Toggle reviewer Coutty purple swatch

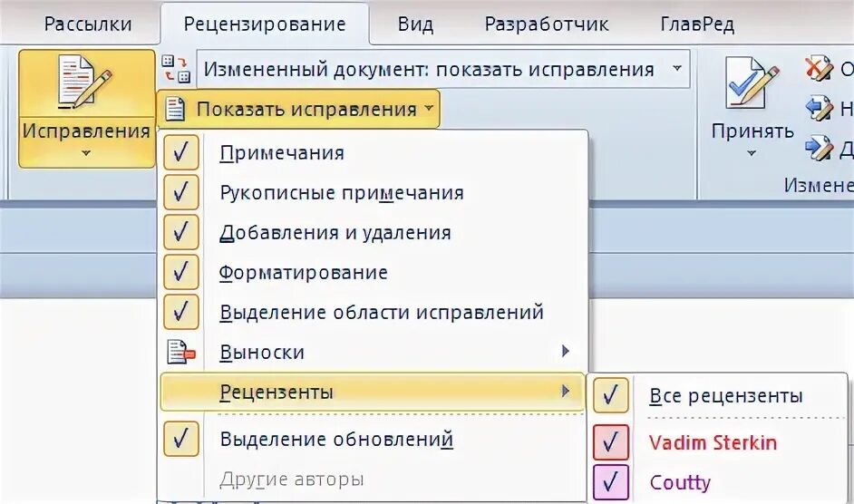tap(610, 482)
